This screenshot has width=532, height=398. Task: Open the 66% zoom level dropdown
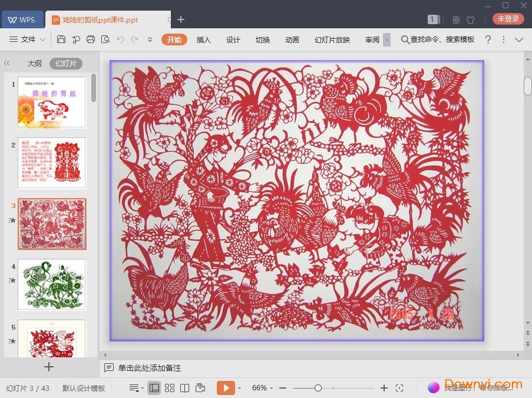point(263,388)
